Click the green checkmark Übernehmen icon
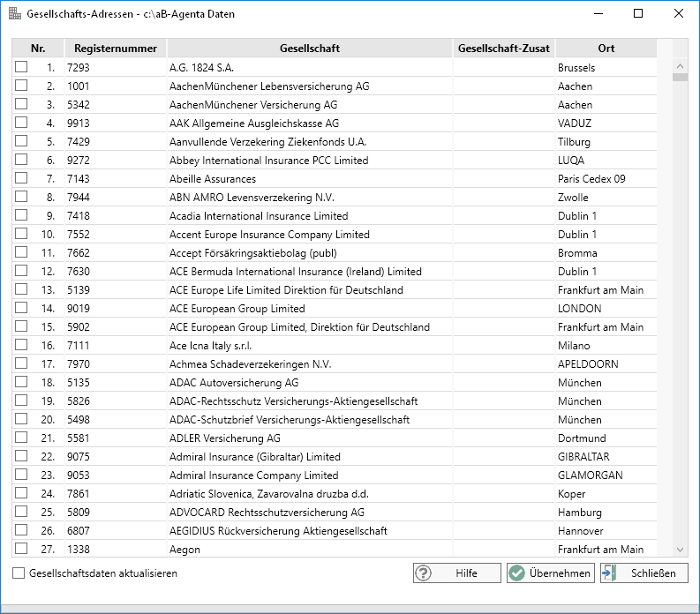Viewport: 700px width, 614px height. pyautogui.click(x=516, y=573)
